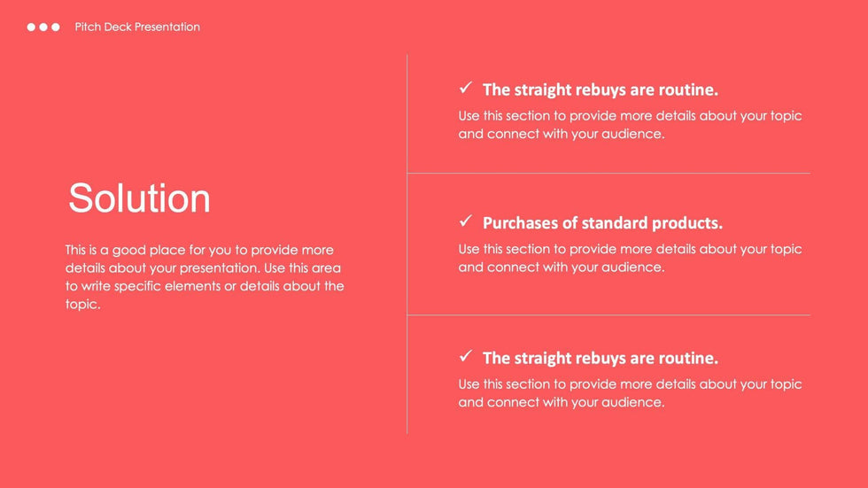Image resolution: width=868 pixels, height=488 pixels.
Task: Select the 'Purchases of standard products.' heading
Action: [x=602, y=223]
